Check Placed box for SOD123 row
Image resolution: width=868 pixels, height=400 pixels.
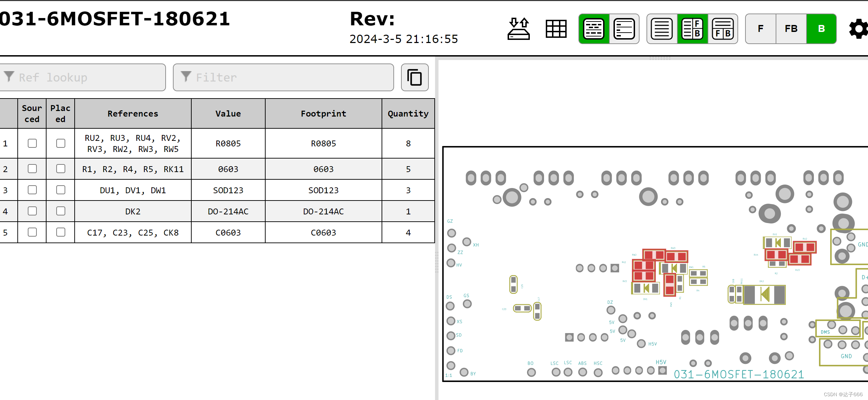pos(61,190)
